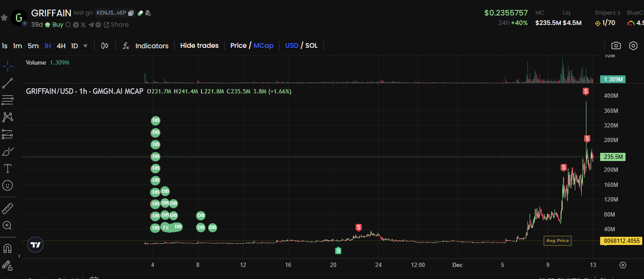
Task: Take a chart snapshot with camera
Action: pos(616,46)
